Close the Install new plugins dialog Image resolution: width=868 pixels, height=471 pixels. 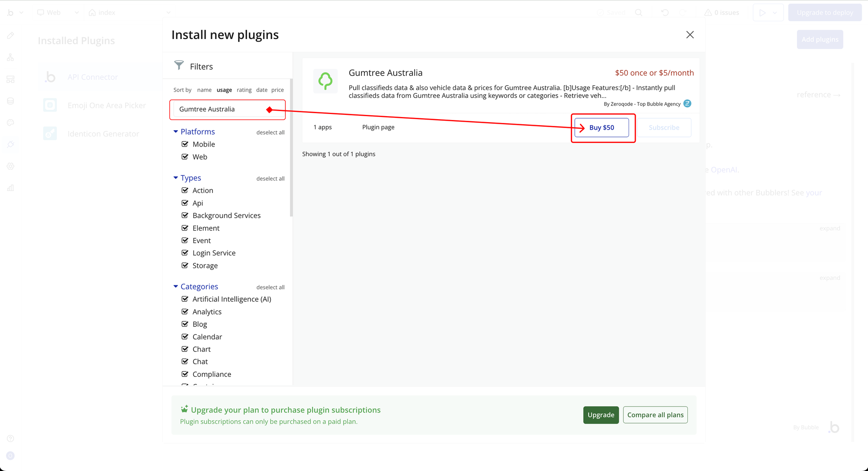[x=690, y=35]
